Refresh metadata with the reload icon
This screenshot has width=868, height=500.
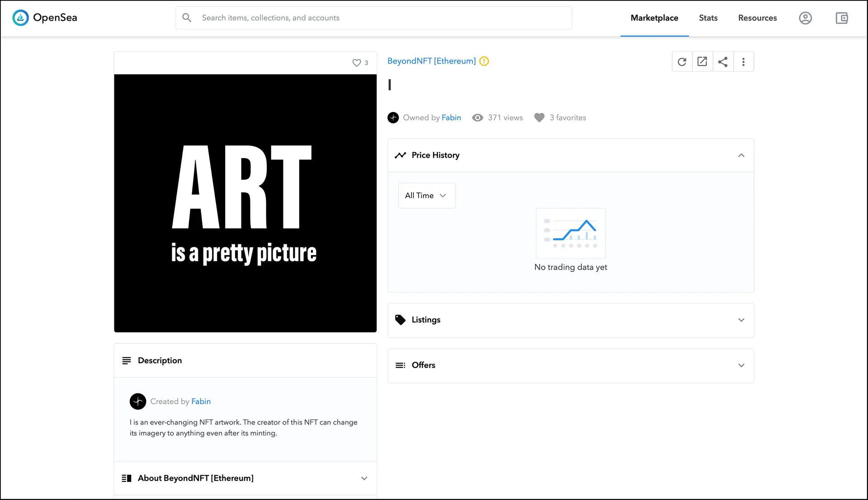[682, 62]
